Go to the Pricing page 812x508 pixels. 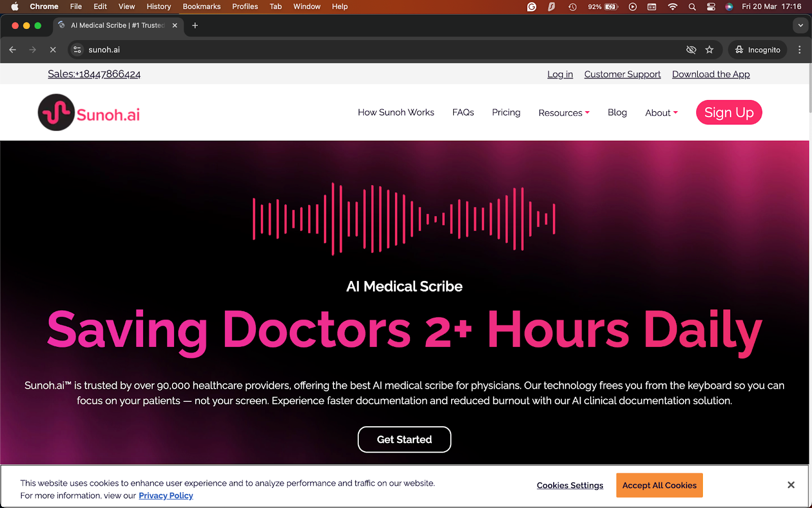[x=506, y=112]
